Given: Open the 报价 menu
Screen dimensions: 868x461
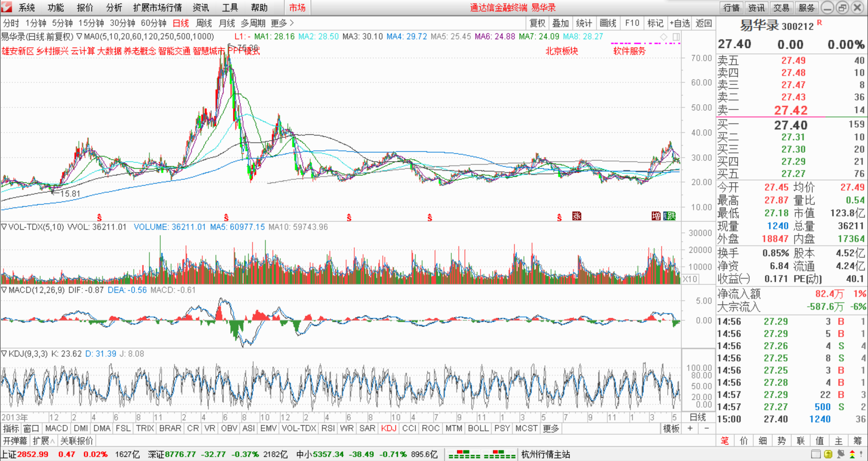Looking at the screenshot, I should (x=85, y=8).
